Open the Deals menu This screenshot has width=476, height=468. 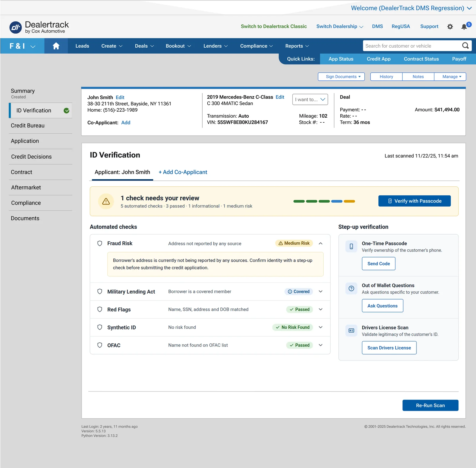point(144,46)
